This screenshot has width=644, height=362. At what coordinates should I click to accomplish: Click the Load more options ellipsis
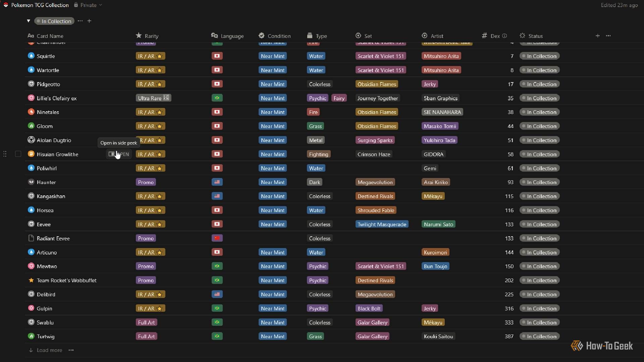[71, 350]
